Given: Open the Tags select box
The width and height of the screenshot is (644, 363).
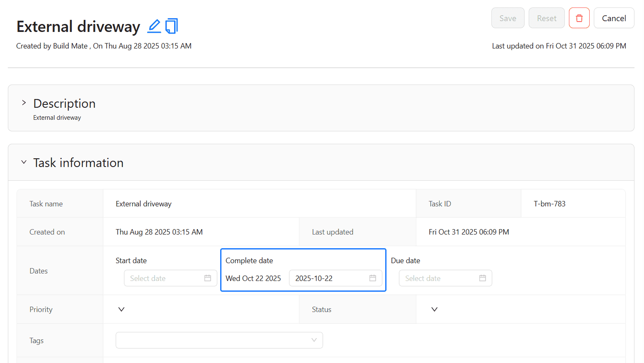Looking at the screenshot, I should (219, 340).
